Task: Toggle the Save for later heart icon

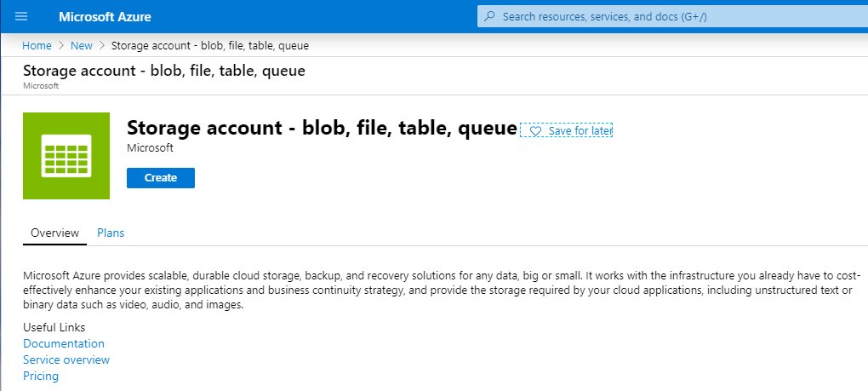Action: coord(535,131)
